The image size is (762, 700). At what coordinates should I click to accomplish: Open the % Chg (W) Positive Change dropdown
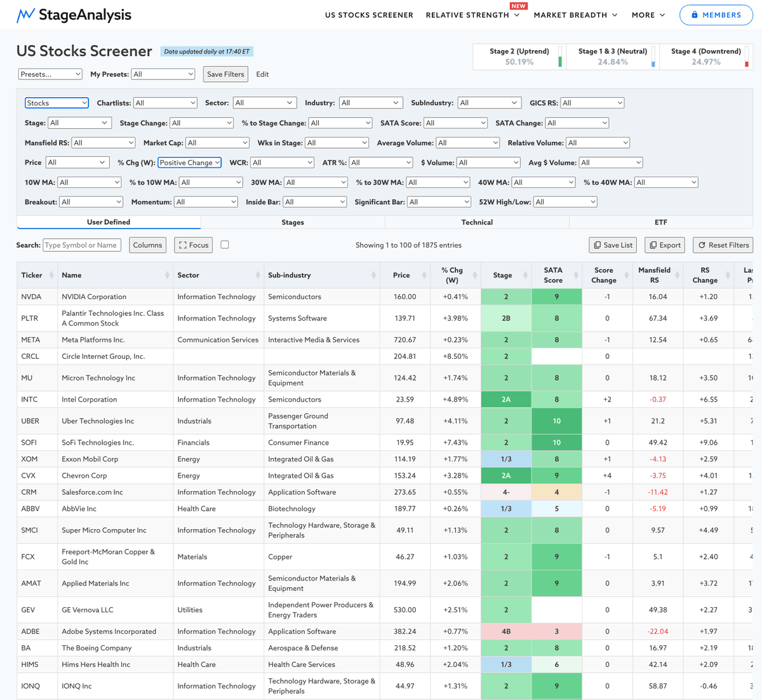coord(189,163)
